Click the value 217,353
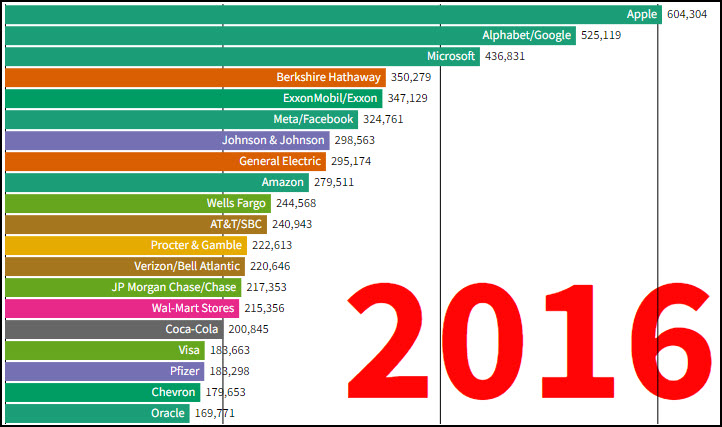The image size is (722, 427). [x=266, y=287]
